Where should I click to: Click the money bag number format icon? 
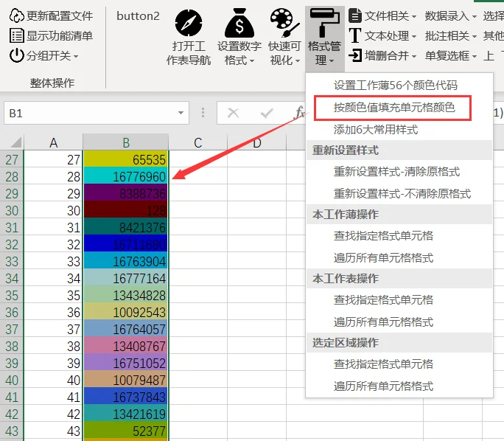239,23
